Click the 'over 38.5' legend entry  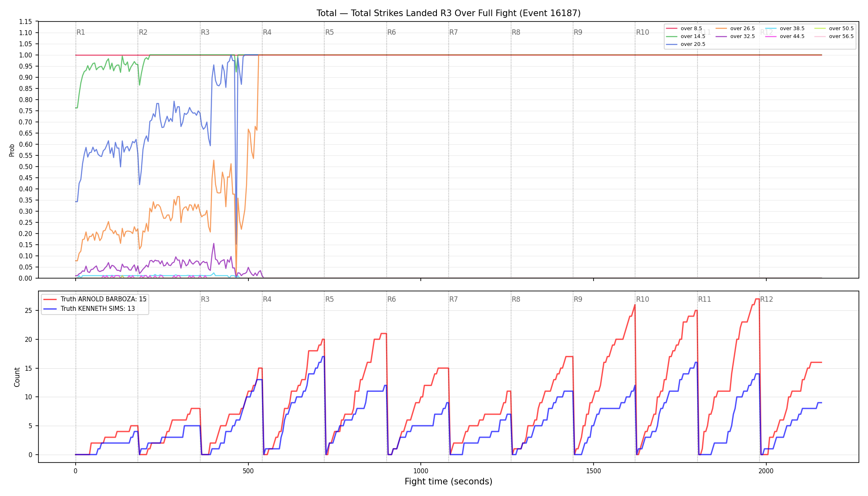(x=785, y=29)
